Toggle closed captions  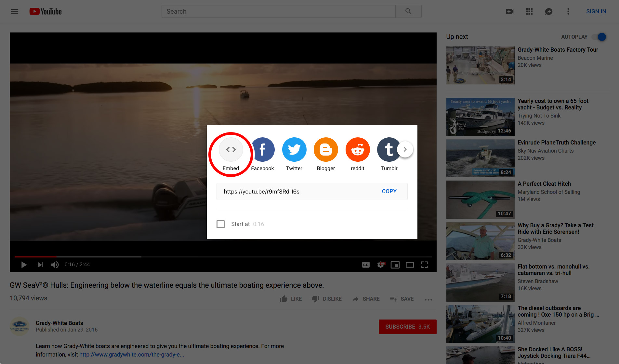coord(366,265)
